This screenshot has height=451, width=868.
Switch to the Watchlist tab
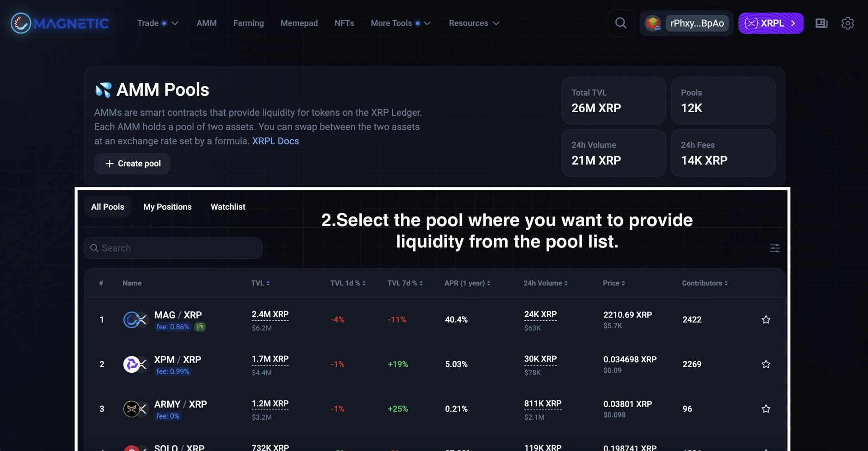tap(228, 207)
